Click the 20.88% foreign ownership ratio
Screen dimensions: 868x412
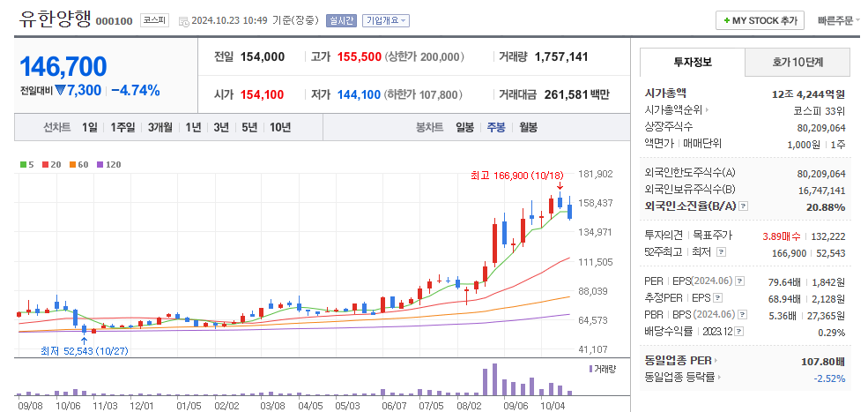826,206
